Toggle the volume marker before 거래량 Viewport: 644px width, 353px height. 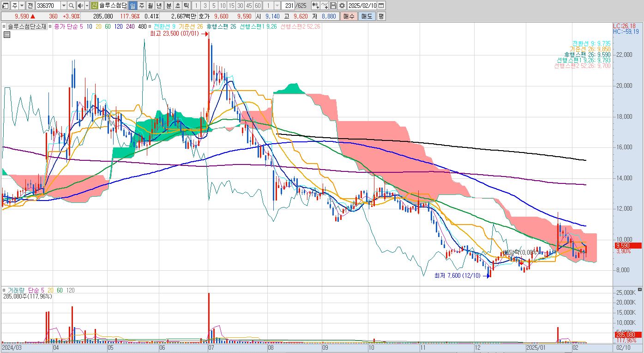coord(5,290)
